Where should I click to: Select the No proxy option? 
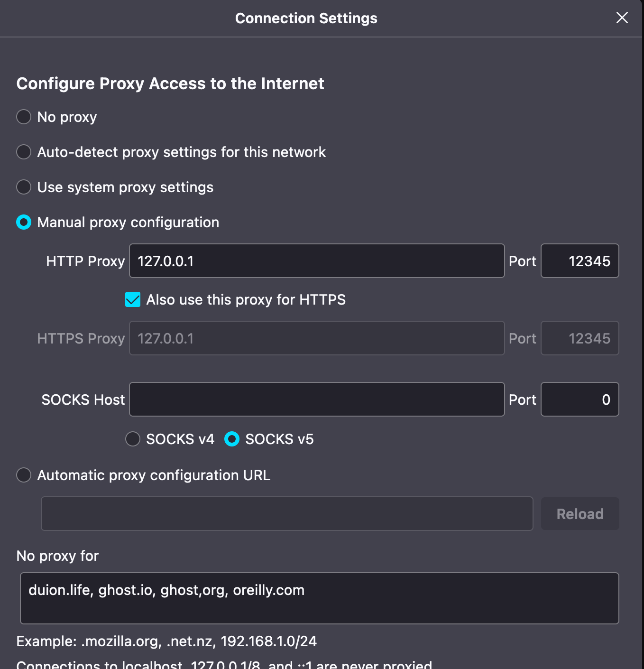point(24,117)
